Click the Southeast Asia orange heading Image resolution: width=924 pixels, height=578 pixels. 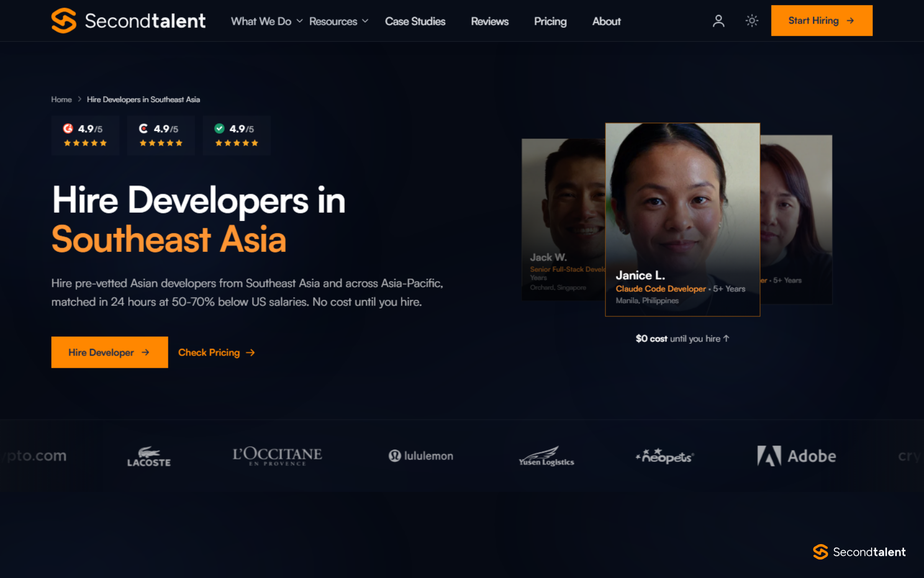pos(169,239)
